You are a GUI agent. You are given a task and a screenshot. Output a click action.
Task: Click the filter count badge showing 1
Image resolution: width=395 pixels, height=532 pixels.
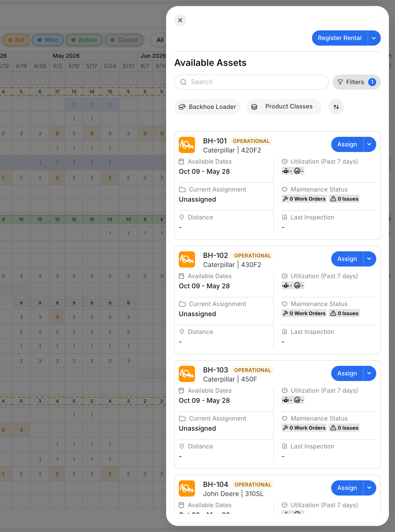coord(372,82)
